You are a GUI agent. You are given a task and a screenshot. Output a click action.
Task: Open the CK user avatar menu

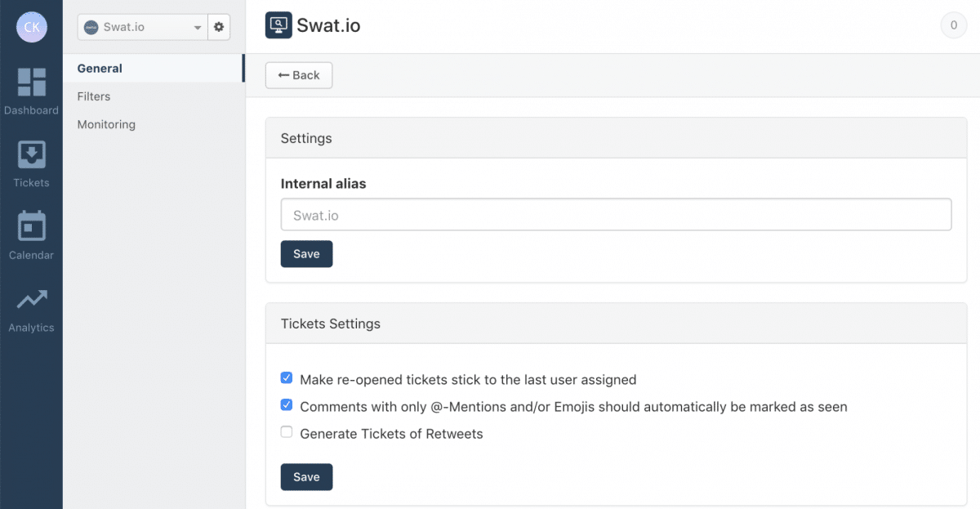click(31, 27)
